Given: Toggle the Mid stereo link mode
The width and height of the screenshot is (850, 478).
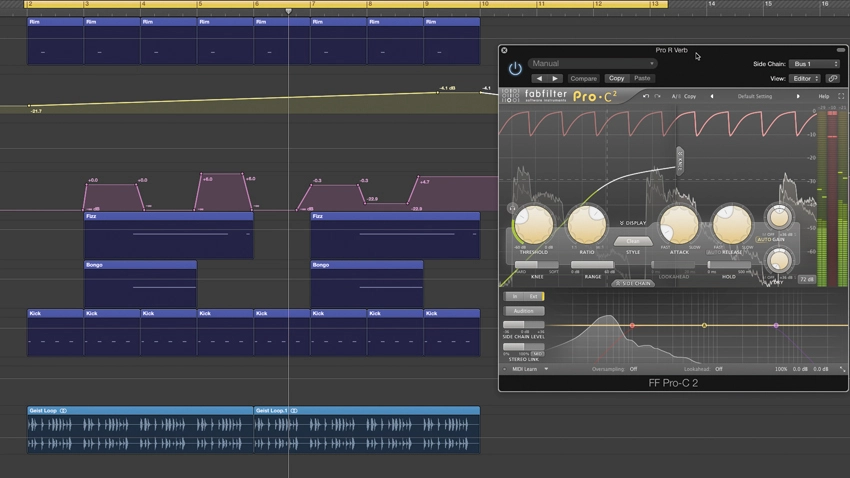Looking at the screenshot, I should tap(537, 354).
